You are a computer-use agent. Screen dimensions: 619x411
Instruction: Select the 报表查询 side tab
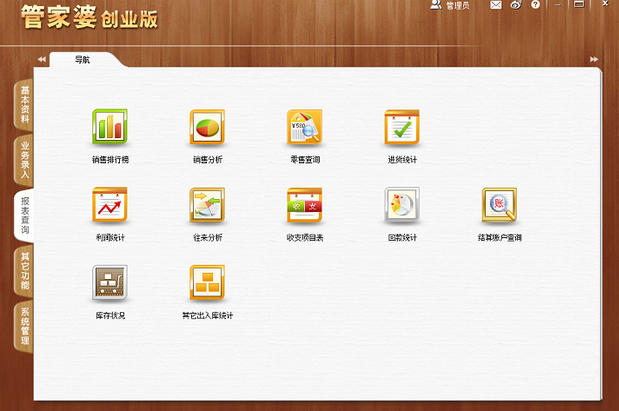pos(24,215)
